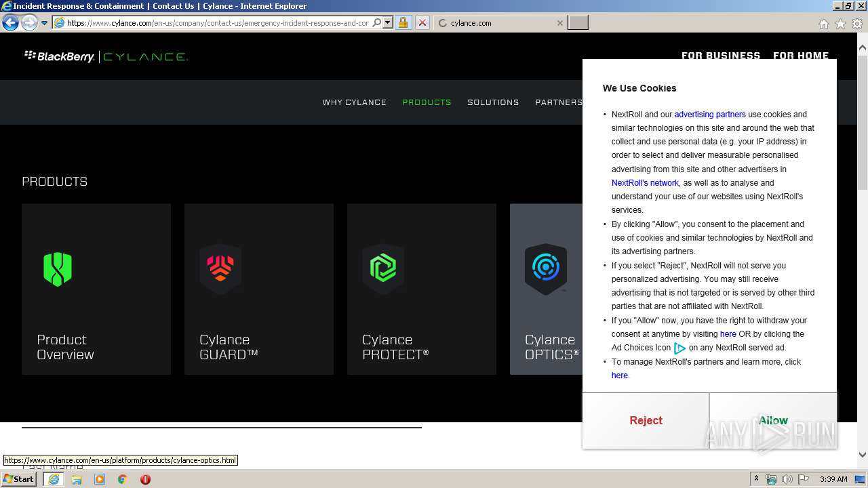This screenshot has width=868, height=488.
Task: Click the Action Center flag icon
Action: pos(804,479)
